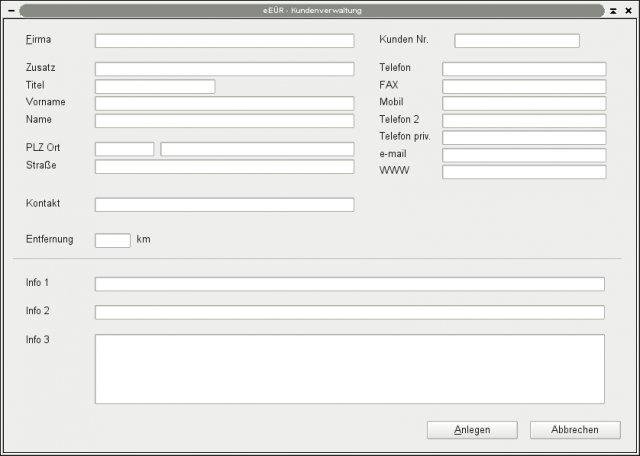The image size is (640, 456).
Task: Click the Firma input field
Action: click(x=224, y=41)
